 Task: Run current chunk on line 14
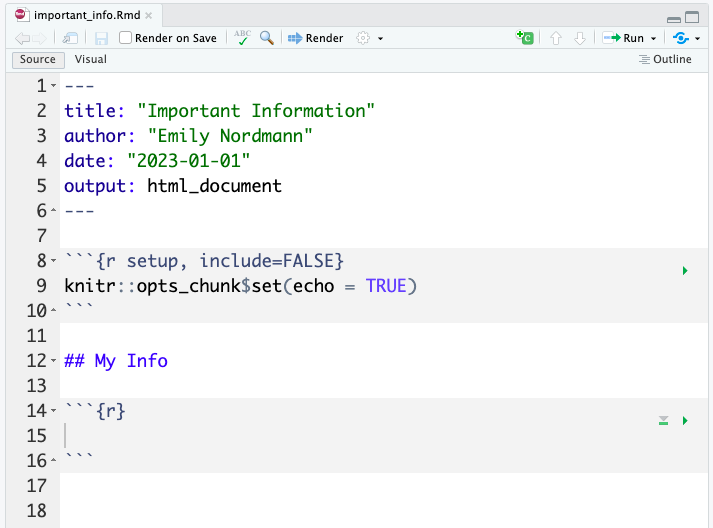pyautogui.click(x=685, y=421)
